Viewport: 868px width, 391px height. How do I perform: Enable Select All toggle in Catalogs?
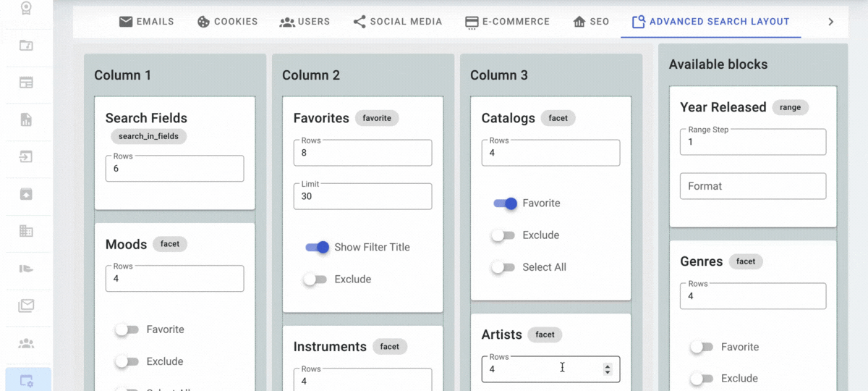tap(503, 267)
